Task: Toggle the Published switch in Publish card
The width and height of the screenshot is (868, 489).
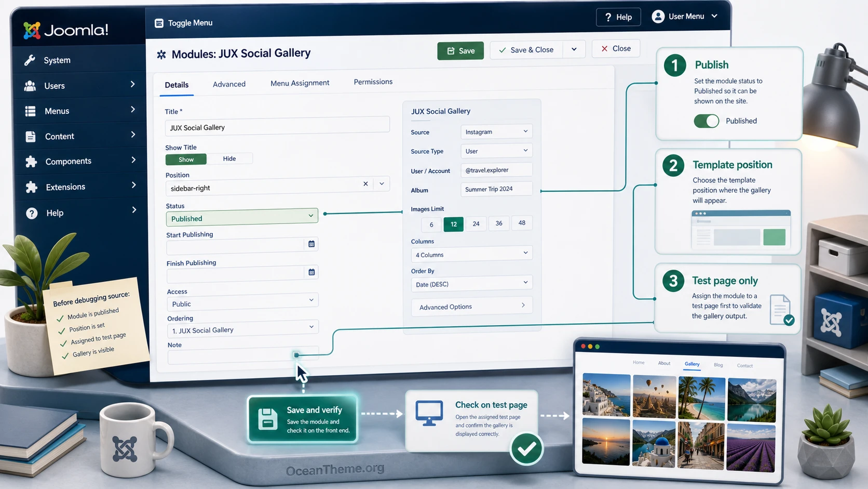Action: pyautogui.click(x=707, y=121)
